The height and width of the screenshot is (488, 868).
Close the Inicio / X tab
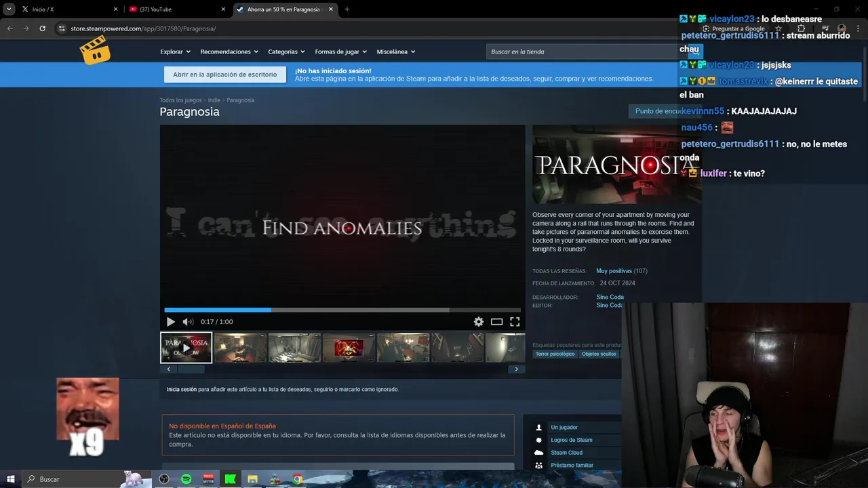pyautogui.click(x=115, y=9)
